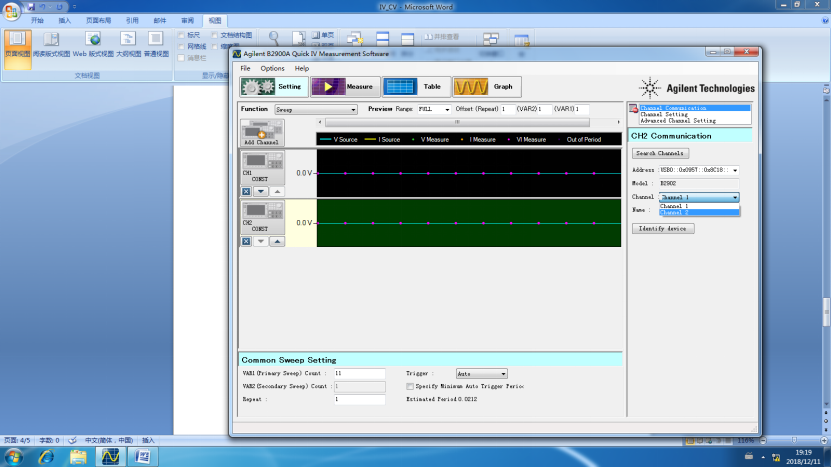Image resolution: width=831 pixels, height=468 pixels.
Task: Open the Trigger Auto dropdown
Action: pos(481,374)
